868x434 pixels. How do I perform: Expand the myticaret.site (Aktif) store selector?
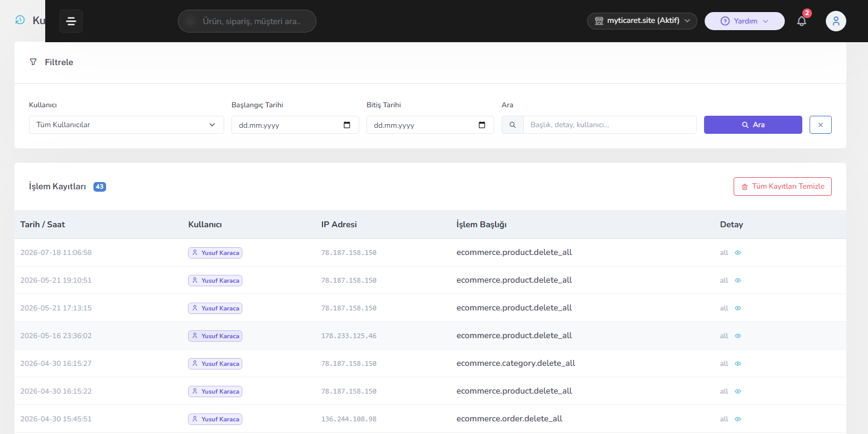(x=642, y=21)
